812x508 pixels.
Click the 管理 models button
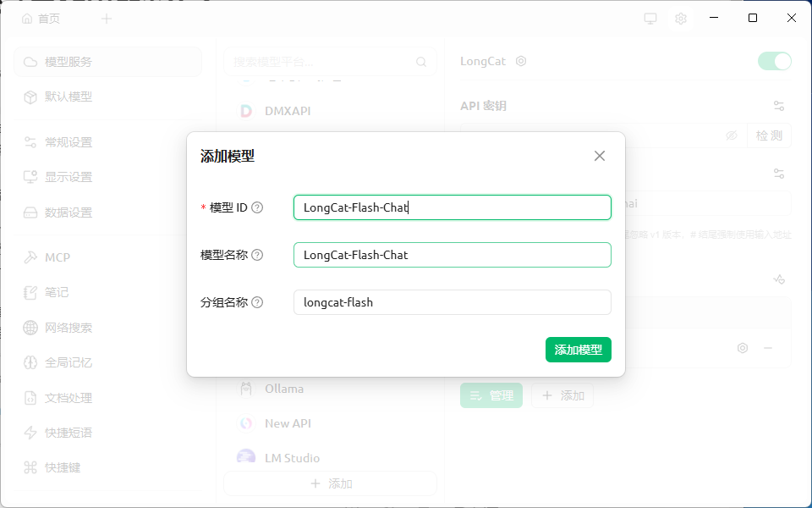(x=491, y=395)
